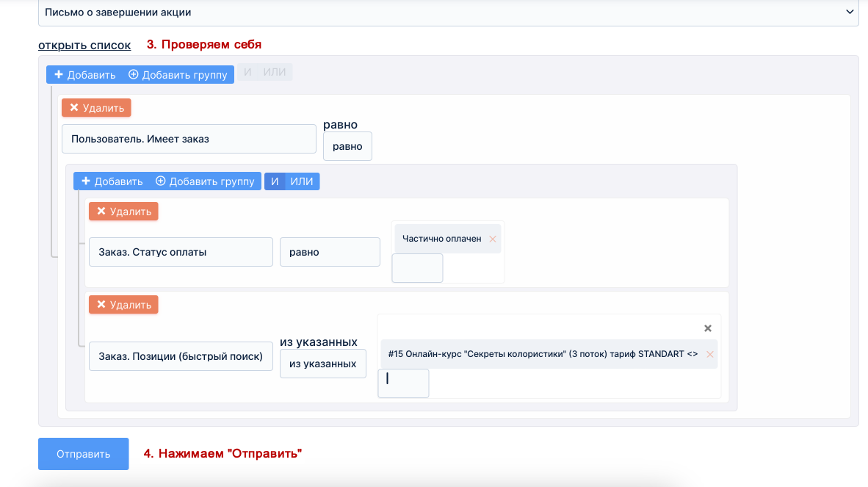Image resolution: width=868 pixels, height=487 pixels.
Task: Remove the 'Частично оплачен' tag
Action: point(493,239)
